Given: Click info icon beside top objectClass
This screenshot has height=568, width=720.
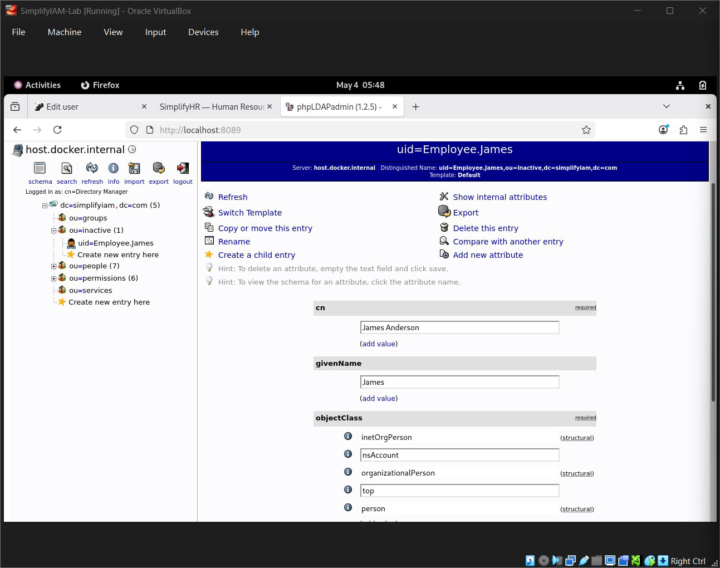Looking at the screenshot, I should pyautogui.click(x=348, y=489).
